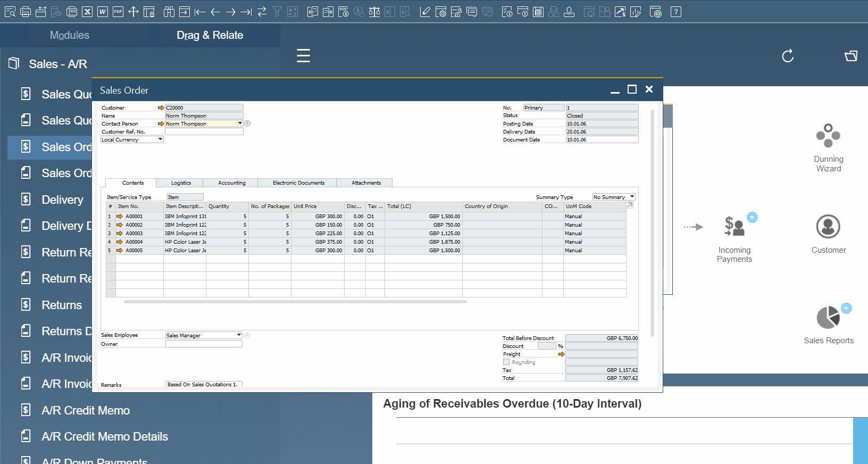Click the Print icon in toolbar

point(25,12)
